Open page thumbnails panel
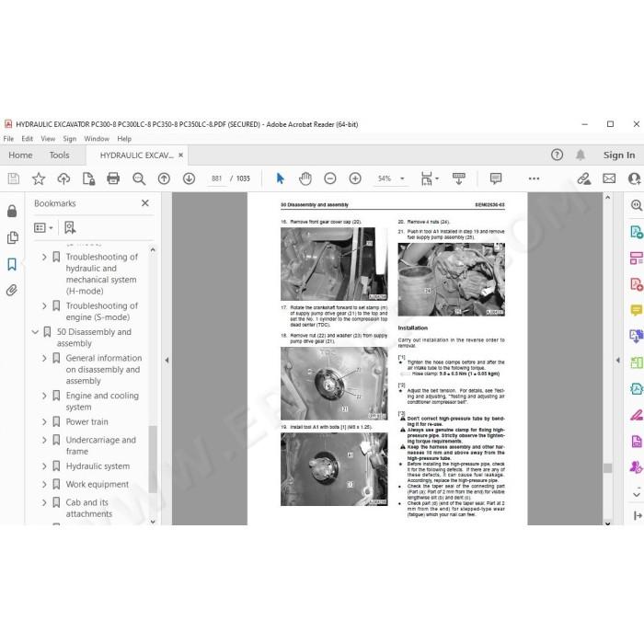Screen dimensions: 644x644 pyautogui.click(x=12, y=237)
